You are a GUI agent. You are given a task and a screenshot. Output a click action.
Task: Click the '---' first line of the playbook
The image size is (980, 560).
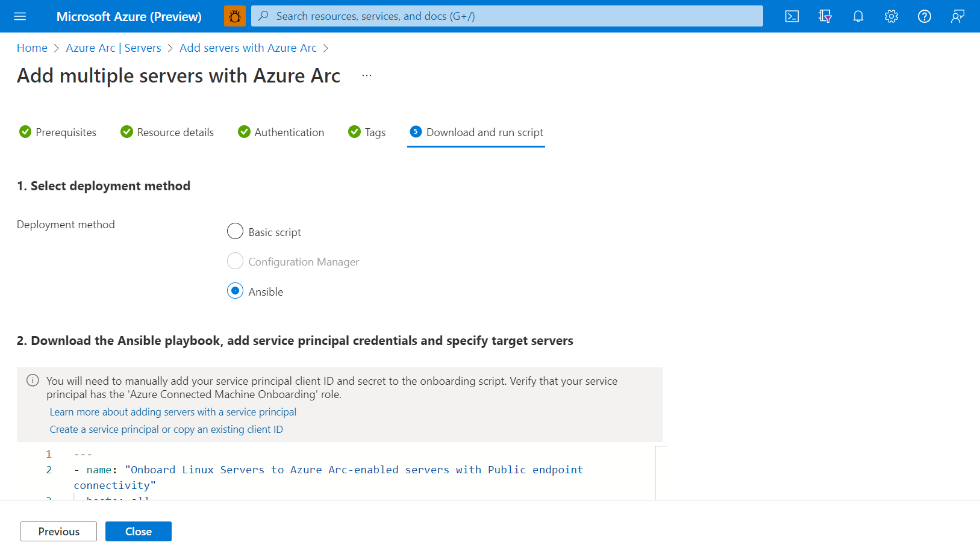click(x=83, y=454)
